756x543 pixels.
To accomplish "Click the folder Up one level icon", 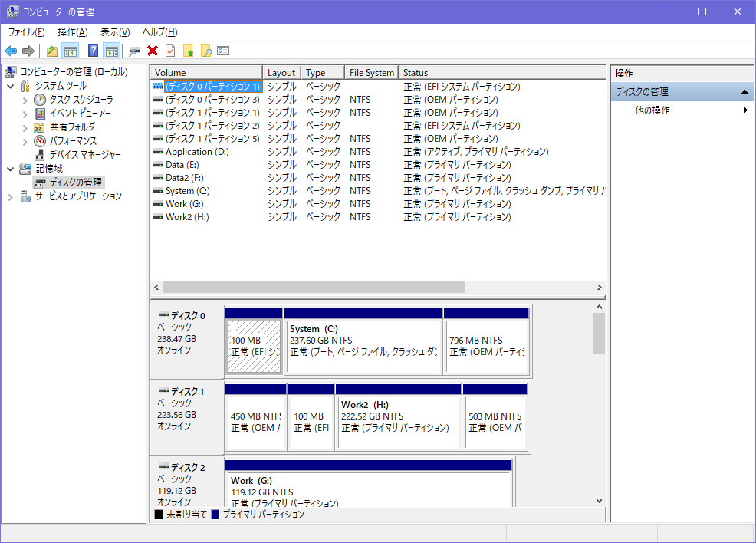I will (52, 51).
